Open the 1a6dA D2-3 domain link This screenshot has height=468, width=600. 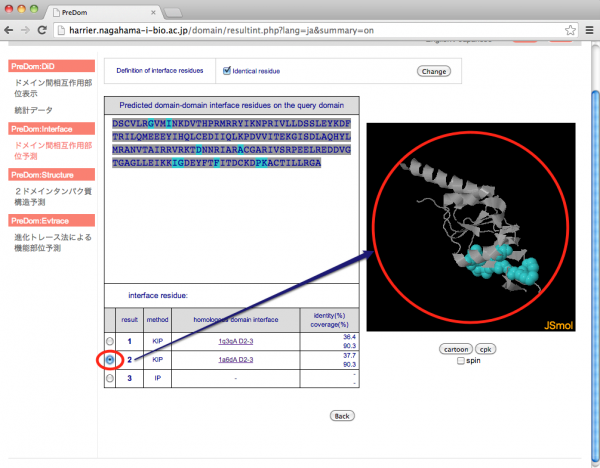236,360
